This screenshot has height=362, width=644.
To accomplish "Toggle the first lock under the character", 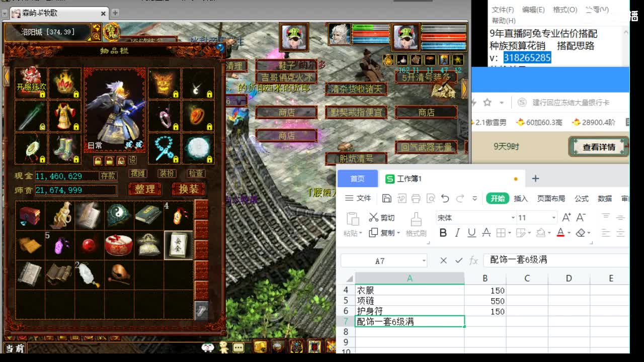I will [98, 160].
